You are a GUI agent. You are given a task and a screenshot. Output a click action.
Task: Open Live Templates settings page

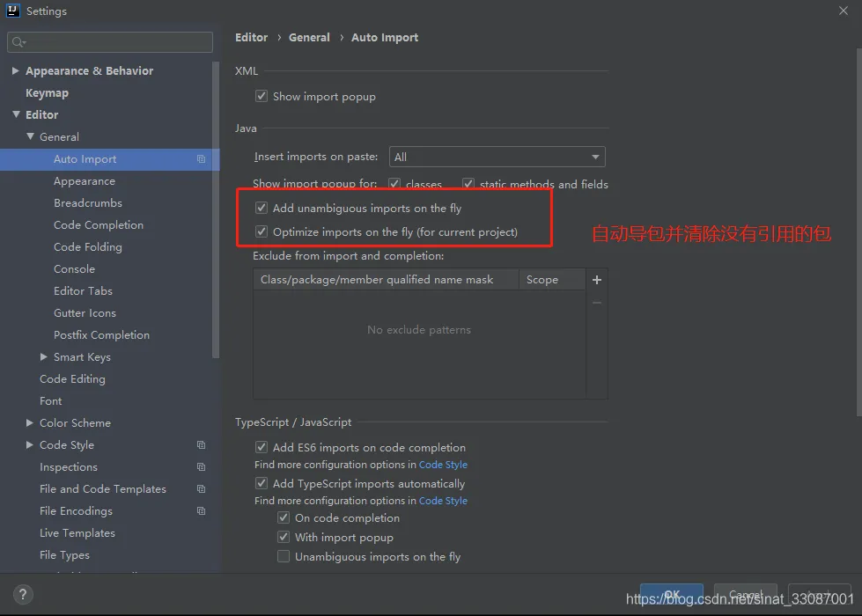coord(77,532)
